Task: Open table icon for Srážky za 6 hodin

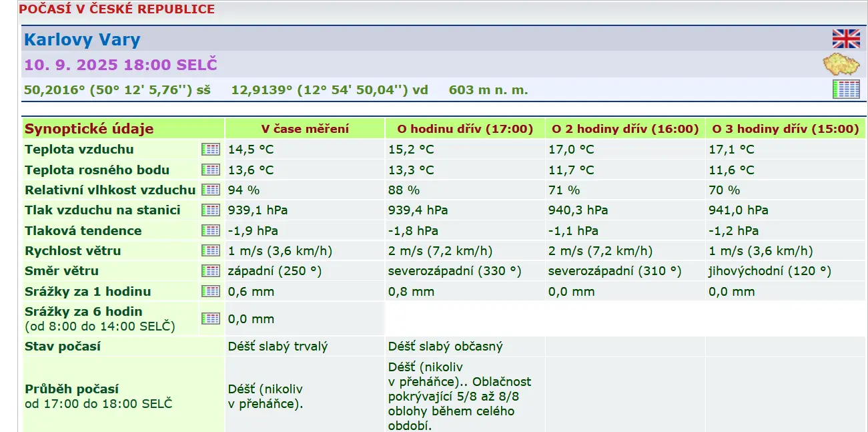Action: [210, 318]
